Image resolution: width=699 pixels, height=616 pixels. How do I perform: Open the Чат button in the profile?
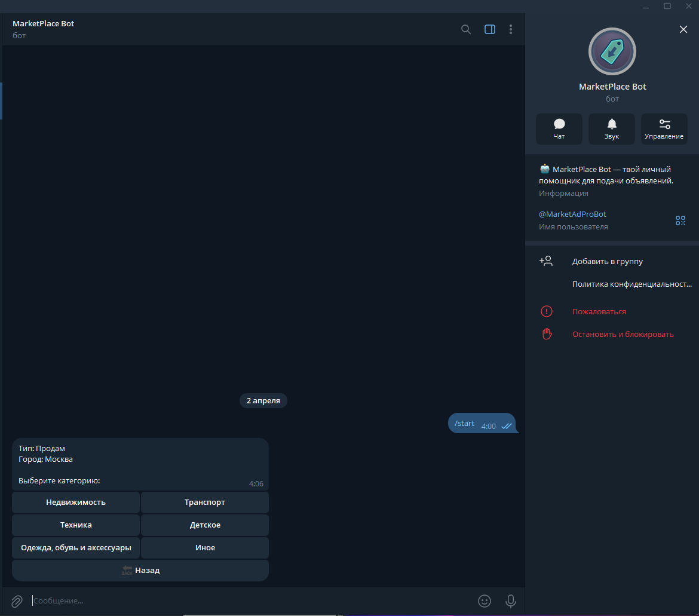[559, 129]
